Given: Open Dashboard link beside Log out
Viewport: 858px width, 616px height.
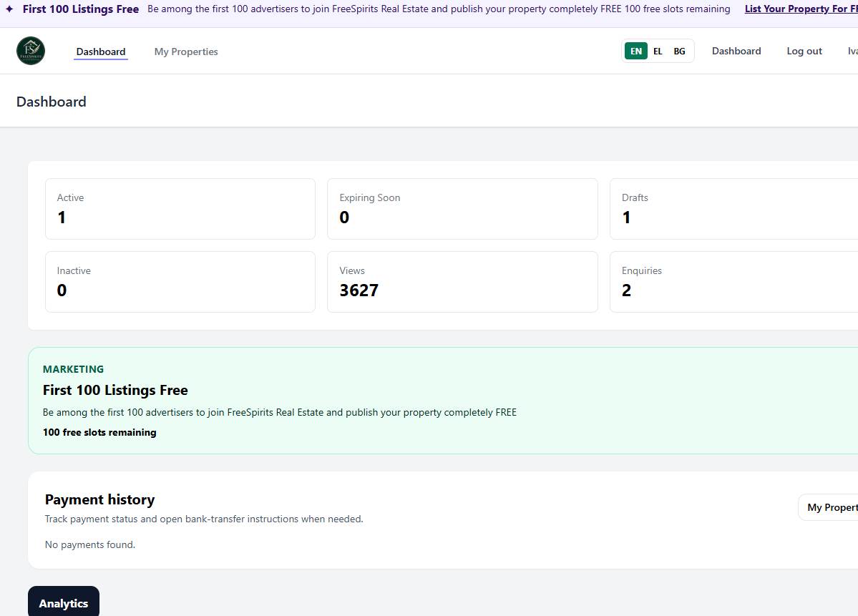Looking at the screenshot, I should click(x=736, y=51).
